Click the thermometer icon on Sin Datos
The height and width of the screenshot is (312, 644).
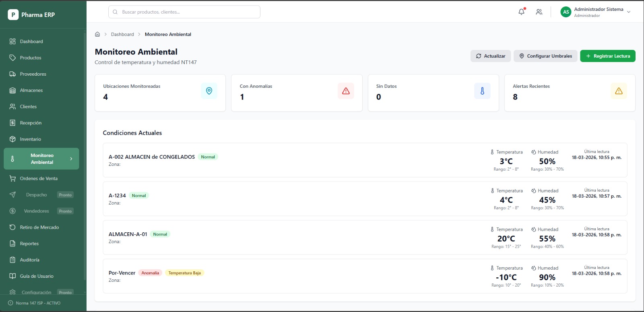[x=482, y=91]
